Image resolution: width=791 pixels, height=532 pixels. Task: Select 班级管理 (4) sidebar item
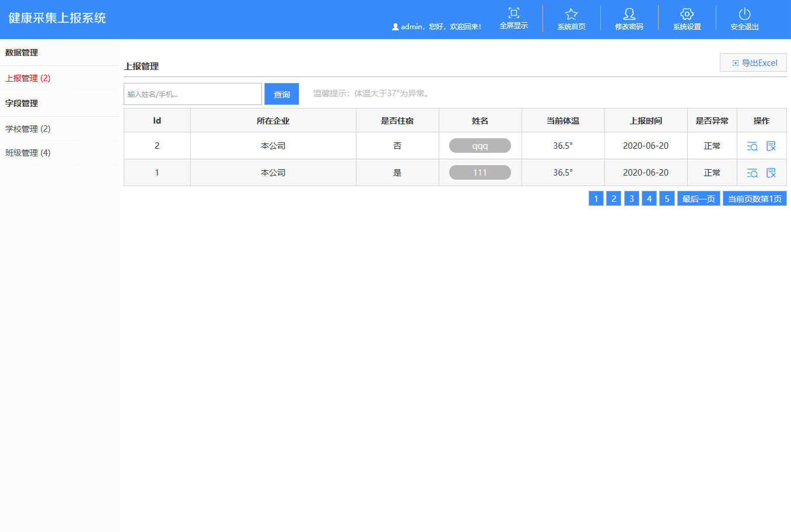tap(28, 153)
